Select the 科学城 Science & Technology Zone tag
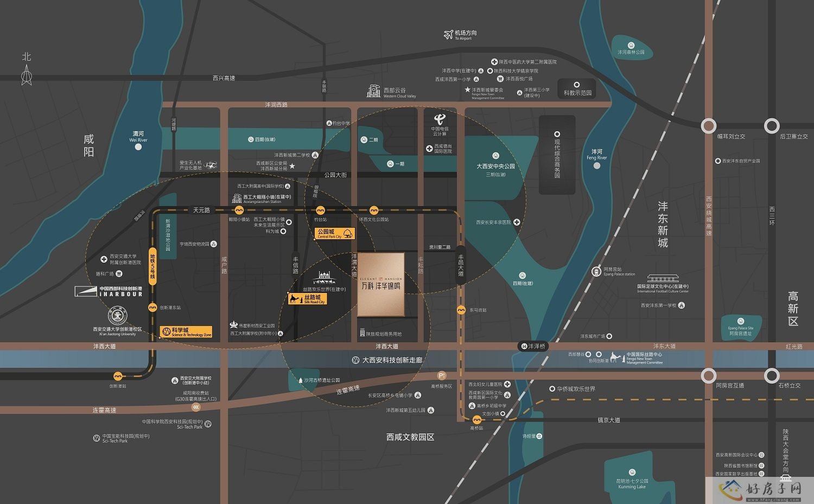814x504 pixels. (x=187, y=332)
